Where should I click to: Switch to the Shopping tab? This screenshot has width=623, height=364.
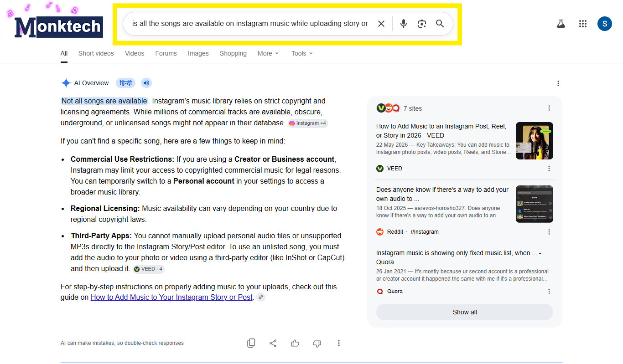[233, 53]
